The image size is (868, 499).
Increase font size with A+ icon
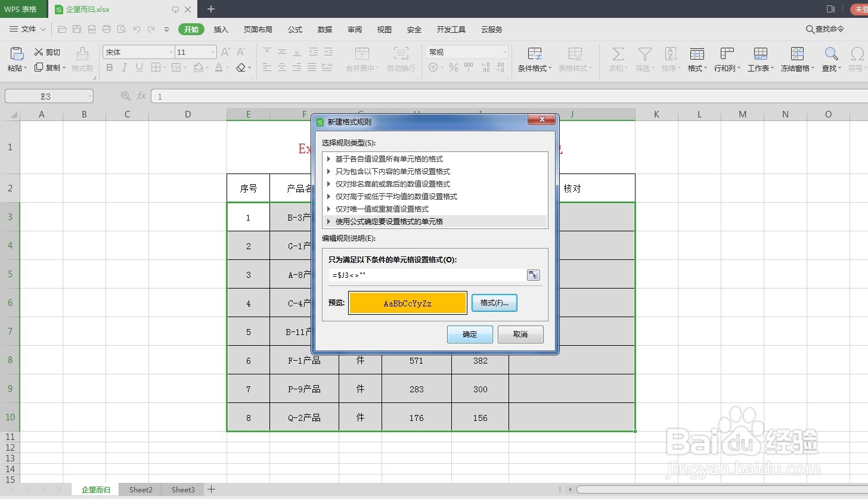tap(226, 52)
